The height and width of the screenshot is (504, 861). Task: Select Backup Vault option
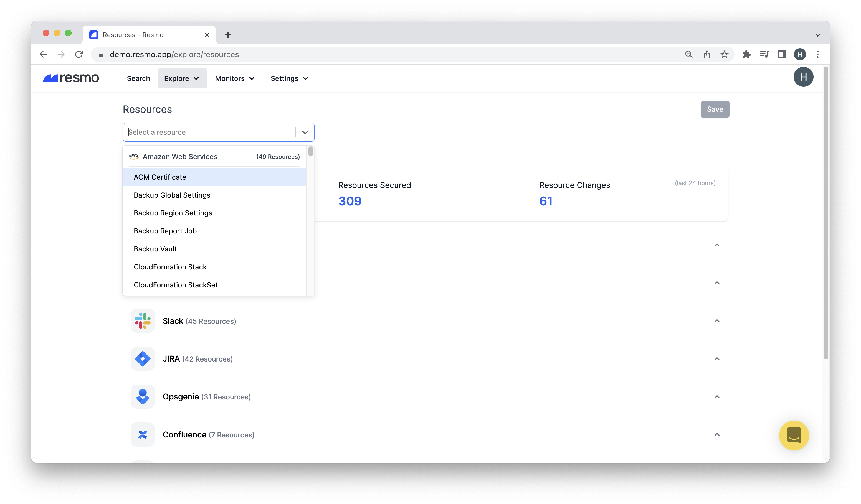click(214, 249)
